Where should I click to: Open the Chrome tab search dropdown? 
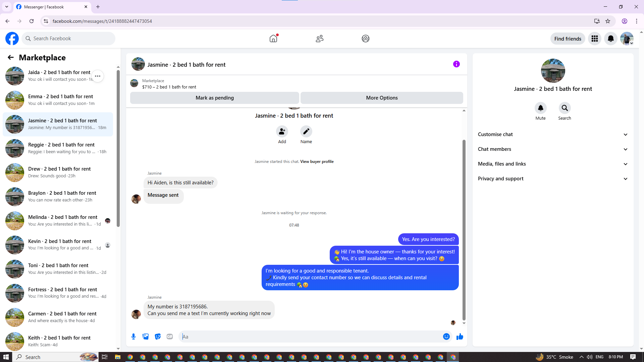click(x=7, y=7)
